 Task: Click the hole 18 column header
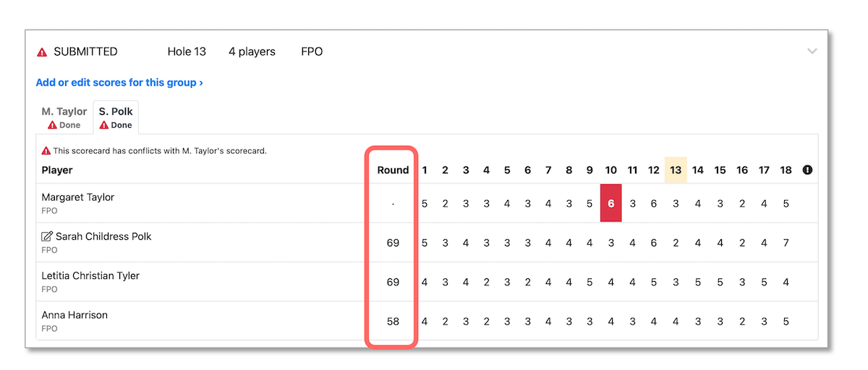pos(786,171)
